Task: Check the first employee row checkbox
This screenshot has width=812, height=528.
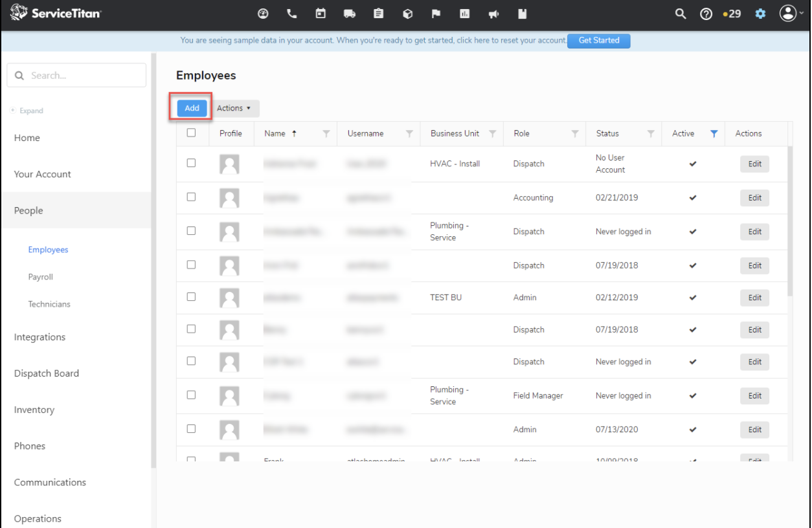Action: coord(191,163)
